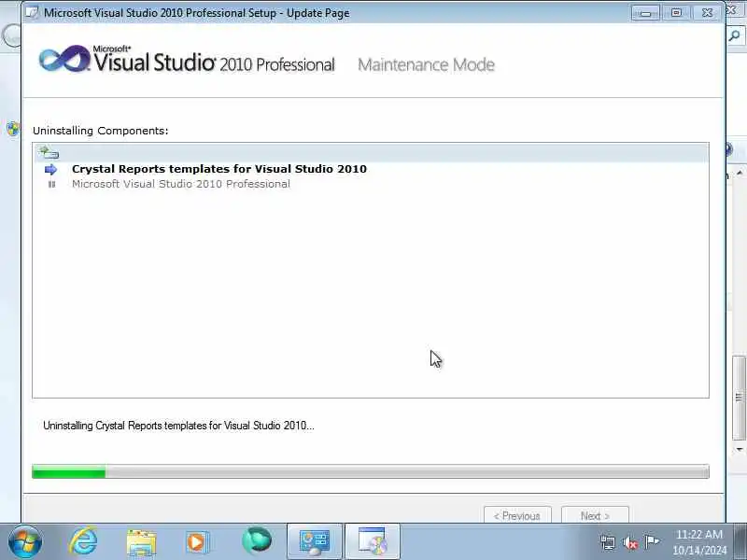Switch to Control Panel taskbar window
Image resolution: width=747 pixels, height=560 pixels.
[315, 542]
